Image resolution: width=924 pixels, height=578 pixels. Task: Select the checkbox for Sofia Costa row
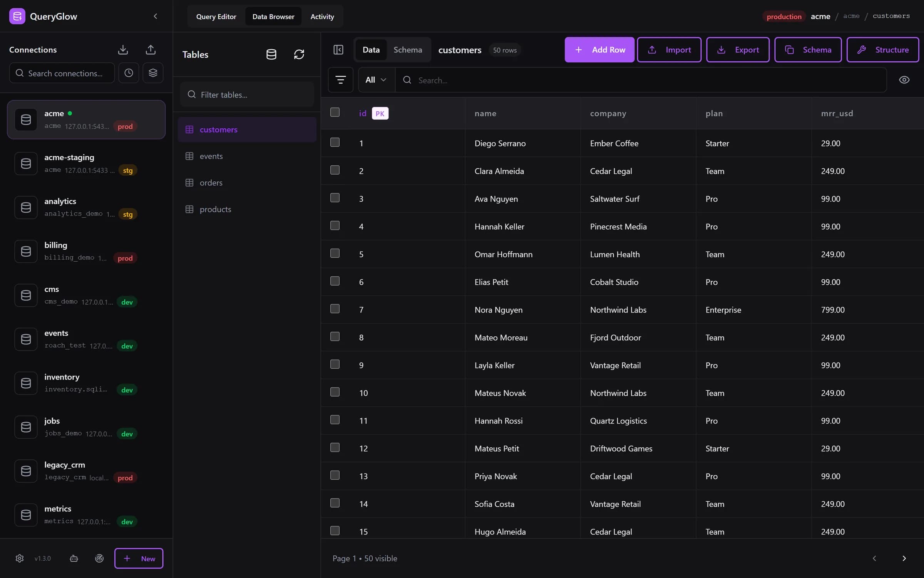click(x=335, y=503)
